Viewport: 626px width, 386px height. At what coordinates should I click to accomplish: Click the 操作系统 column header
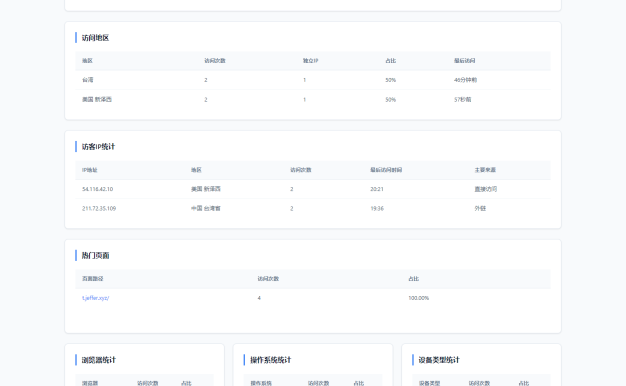click(261, 383)
